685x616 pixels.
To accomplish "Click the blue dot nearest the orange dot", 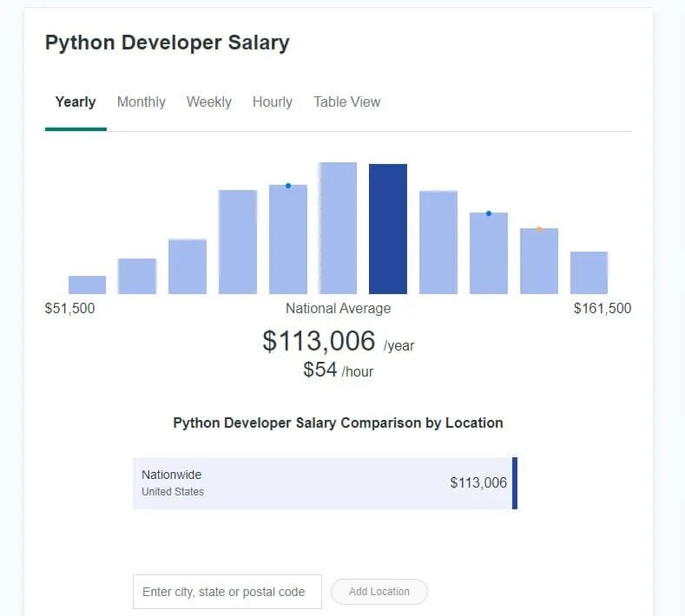I will (x=489, y=213).
